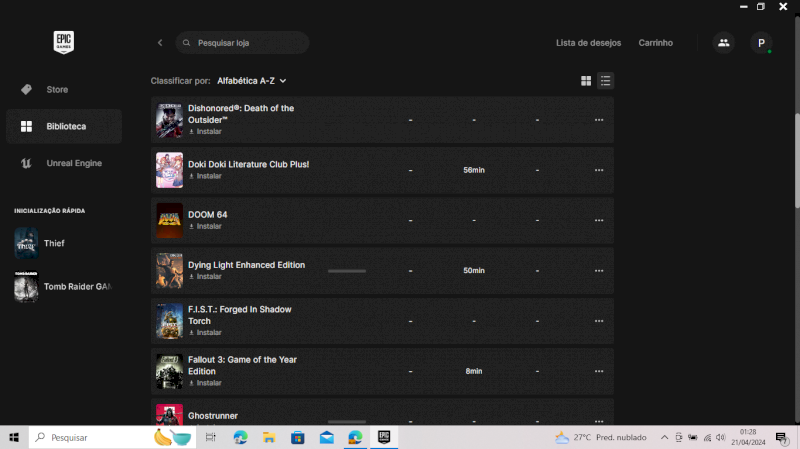
Task: Open Unreal Engine in the sidebar
Action: click(x=64, y=163)
